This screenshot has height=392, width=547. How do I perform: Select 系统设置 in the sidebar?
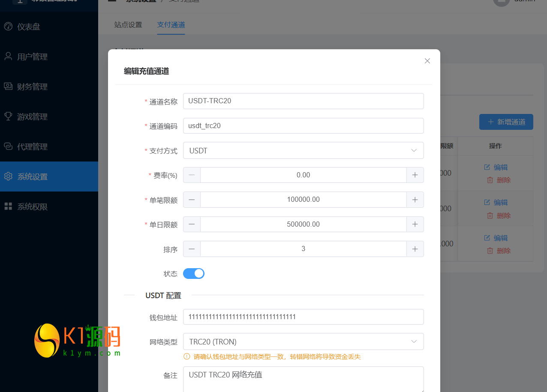[x=49, y=177]
